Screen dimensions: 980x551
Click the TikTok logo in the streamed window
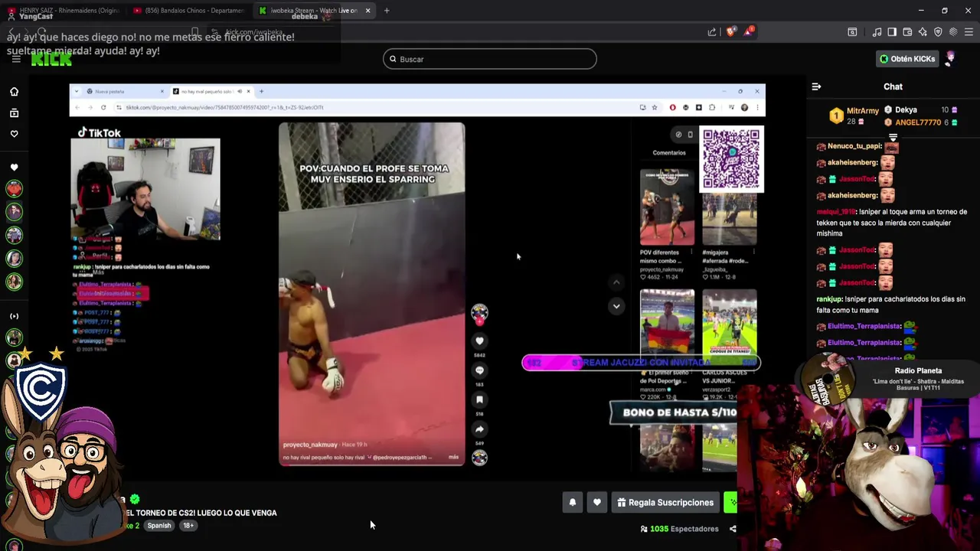pyautogui.click(x=100, y=132)
